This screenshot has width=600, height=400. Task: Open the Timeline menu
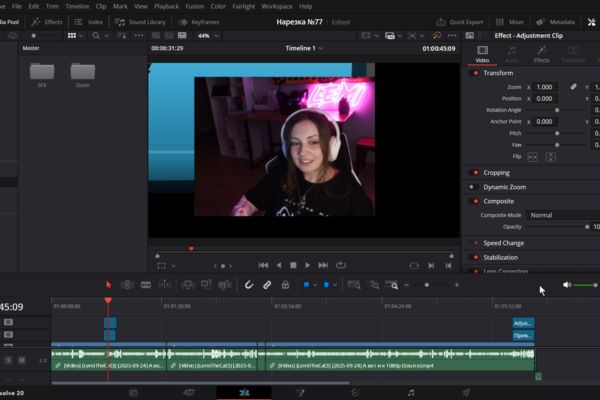pos(77,6)
